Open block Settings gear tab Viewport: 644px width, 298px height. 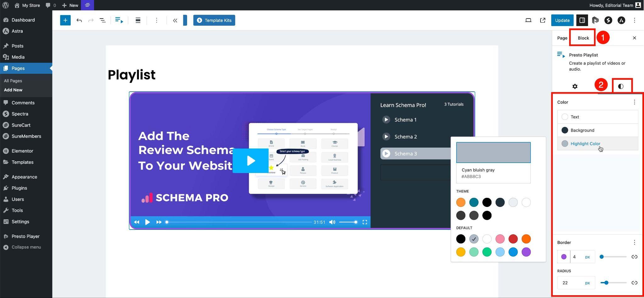click(575, 86)
